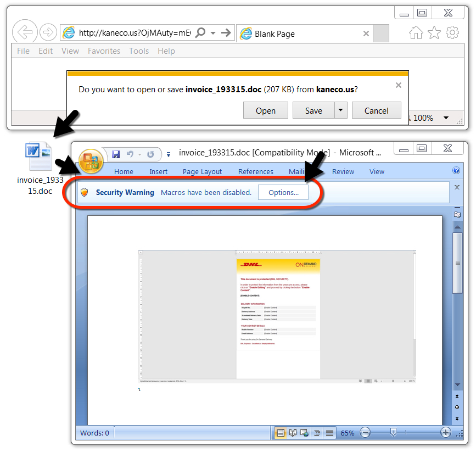Switch to the Home ribbon tab
Viewport: 476px width, 452px height.
[x=124, y=171]
